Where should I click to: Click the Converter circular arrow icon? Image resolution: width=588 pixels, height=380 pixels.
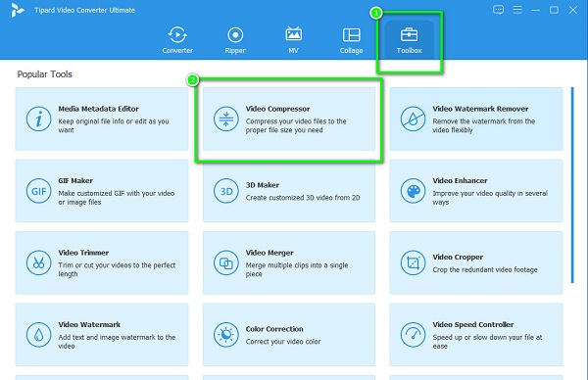tap(177, 35)
